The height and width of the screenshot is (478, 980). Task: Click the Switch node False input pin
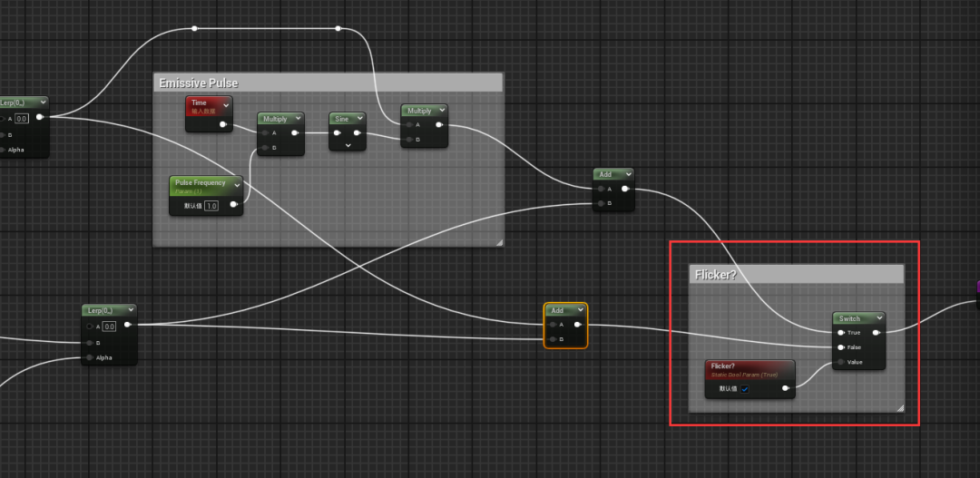click(841, 347)
